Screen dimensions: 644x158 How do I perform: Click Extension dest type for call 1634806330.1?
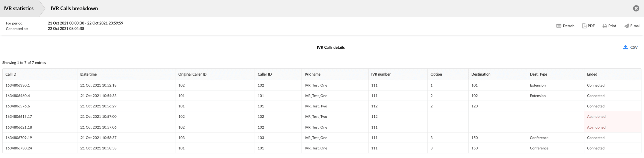coord(538,85)
